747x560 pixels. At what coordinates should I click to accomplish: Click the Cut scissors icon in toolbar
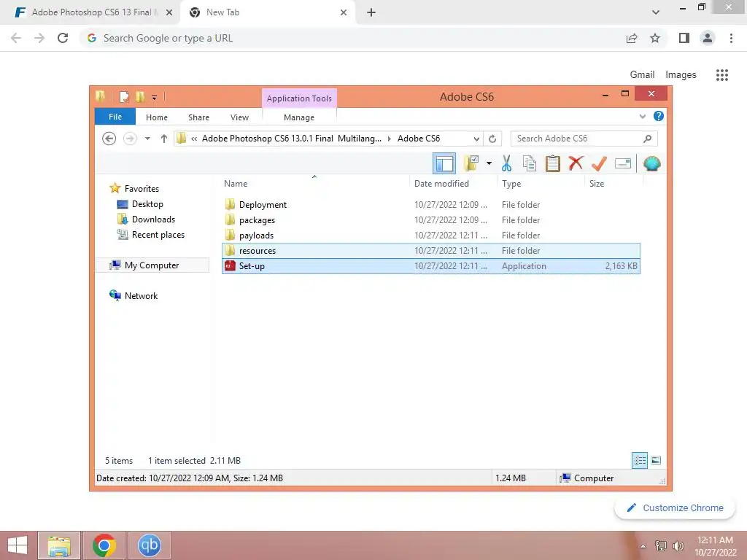click(506, 163)
